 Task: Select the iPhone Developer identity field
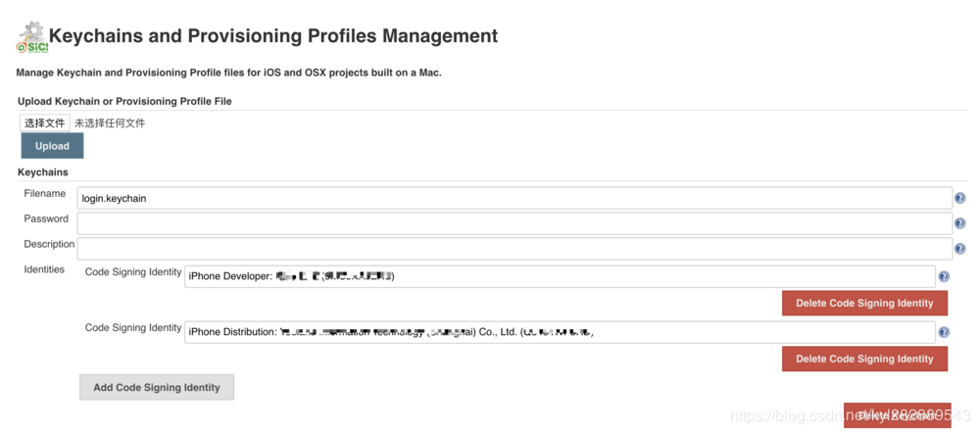coord(560,276)
